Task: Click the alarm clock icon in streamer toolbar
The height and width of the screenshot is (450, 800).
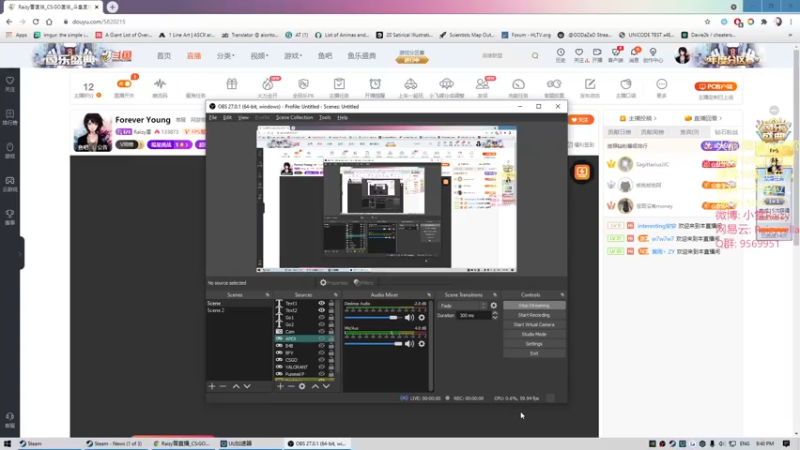Action: [375, 84]
